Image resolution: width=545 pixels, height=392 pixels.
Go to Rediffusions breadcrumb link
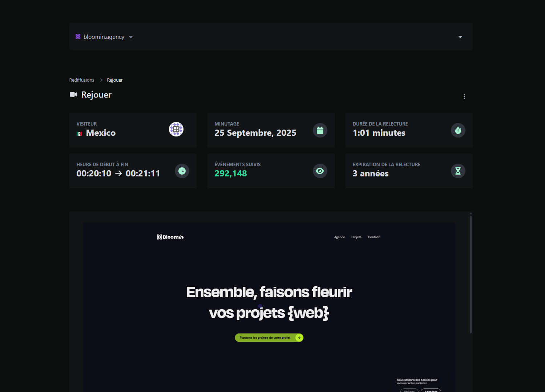pyautogui.click(x=82, y=80)
